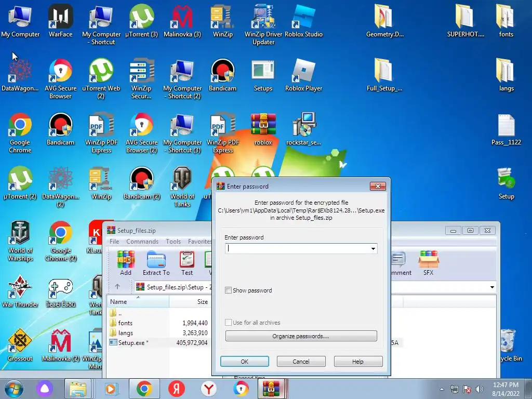The height and width of the screenshot is (399, 532).
Task: Expand the WinRAR address bar dropdown
Action: click(492, 287)
